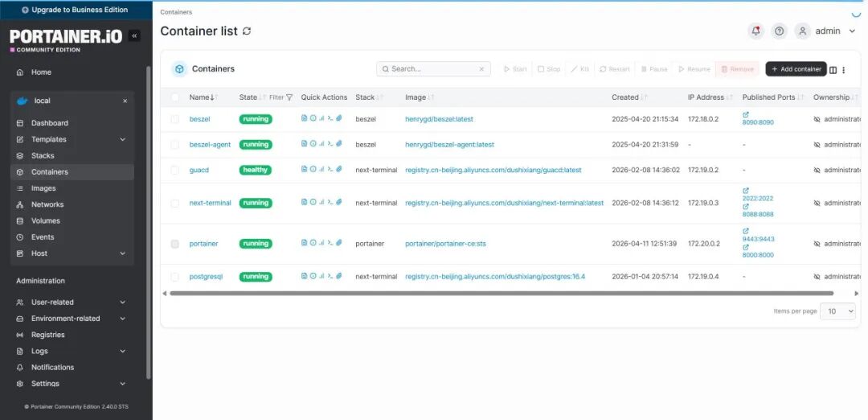Close the local environment with X
Viewport: 868px width, 420px height.
point(125,101)
